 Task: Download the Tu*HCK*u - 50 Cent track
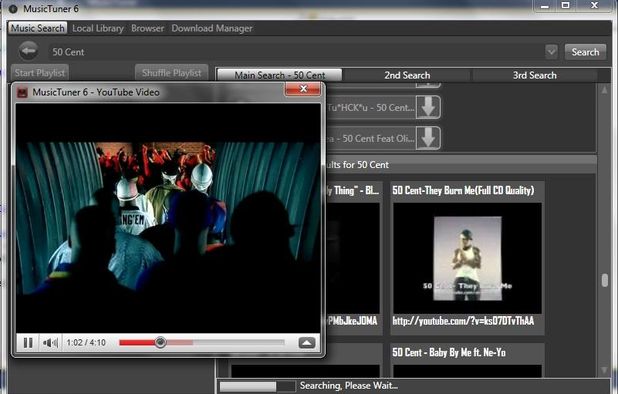[x=428, y=106]
